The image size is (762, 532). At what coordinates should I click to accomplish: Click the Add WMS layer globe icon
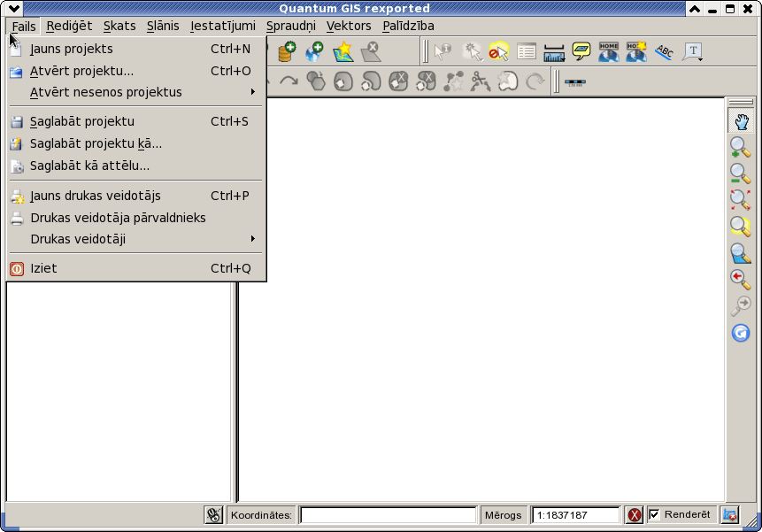click(314, 51)
